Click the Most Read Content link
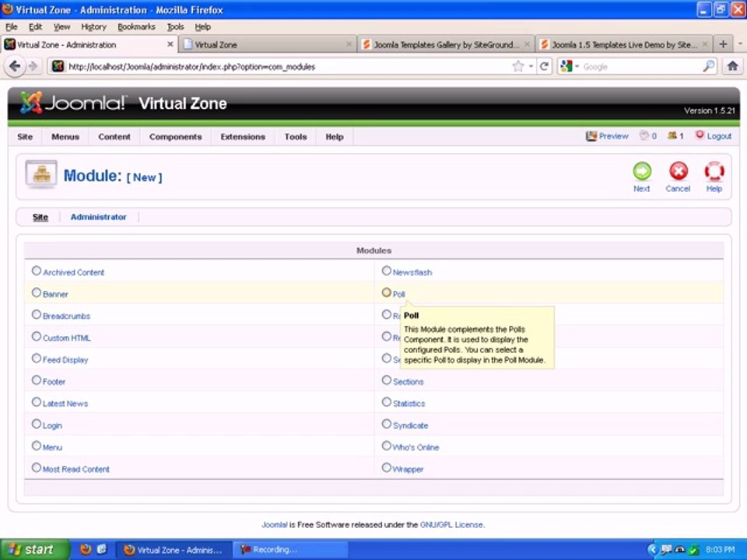747x560 pixels. coord(75,469)
